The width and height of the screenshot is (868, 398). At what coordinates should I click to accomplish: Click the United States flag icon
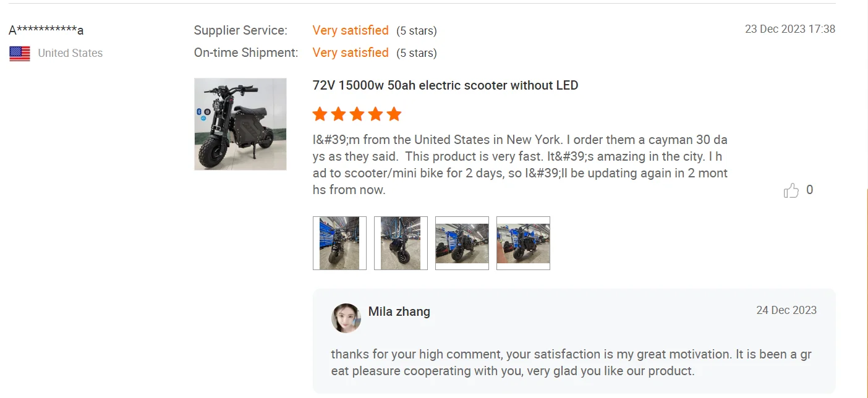pyautogui.click(x=20, y=54)
